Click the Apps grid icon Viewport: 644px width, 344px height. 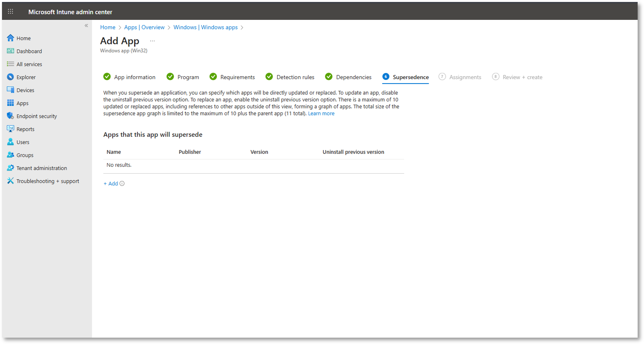pos(10,103)
